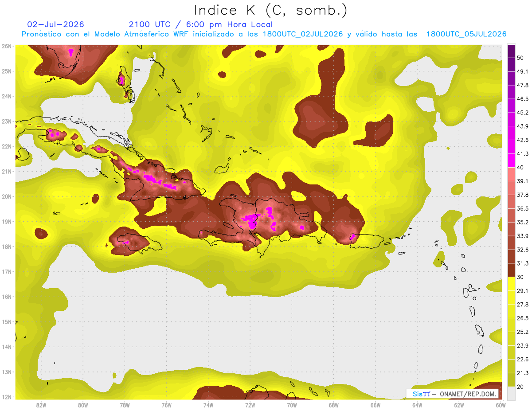Screen dimensions: 532x411
Task: Click the '15N' latitude axis label
Action: 7,322
